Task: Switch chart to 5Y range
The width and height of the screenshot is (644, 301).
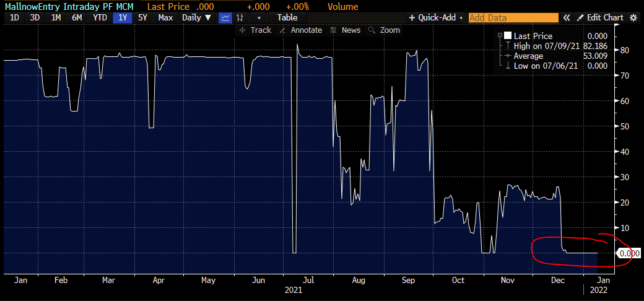Action: click(x=144, y=18)
